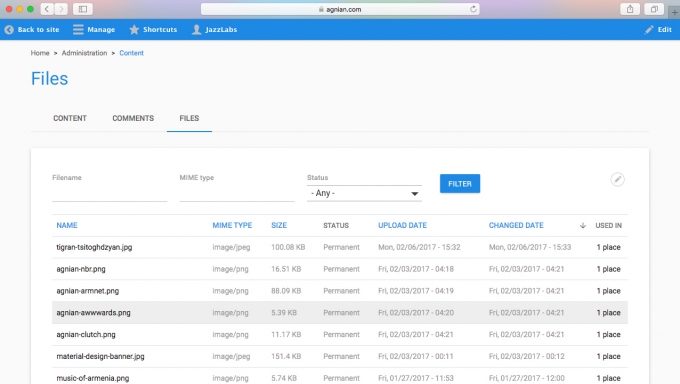
Task: Click the agnian-clutch.png file name
Action: (86, 335)
